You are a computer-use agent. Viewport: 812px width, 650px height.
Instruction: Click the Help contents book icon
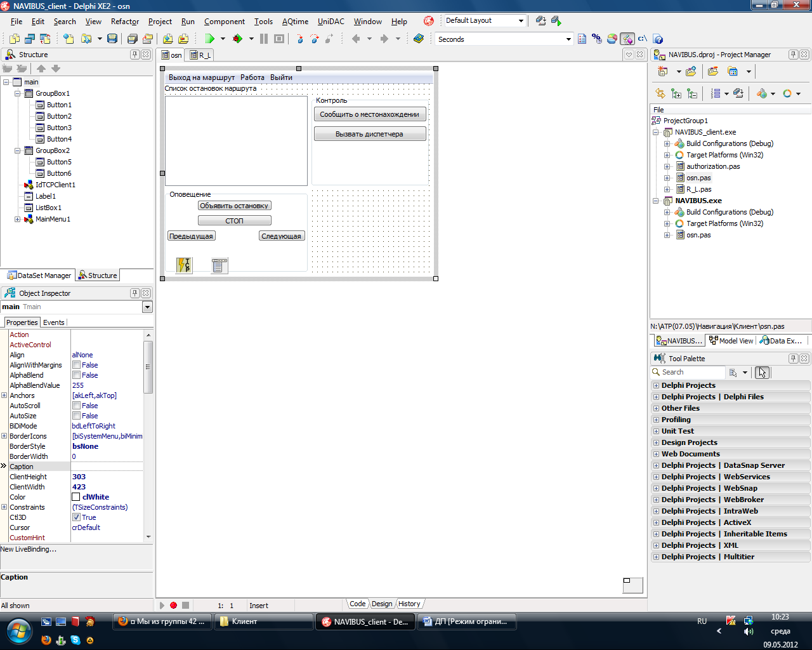coord(419,39)
